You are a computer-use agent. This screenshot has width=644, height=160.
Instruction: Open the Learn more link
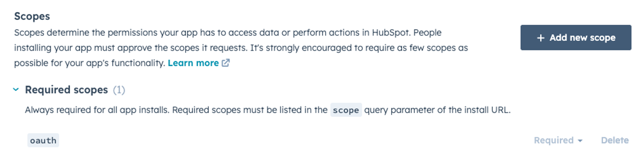[x=193, y=63]
